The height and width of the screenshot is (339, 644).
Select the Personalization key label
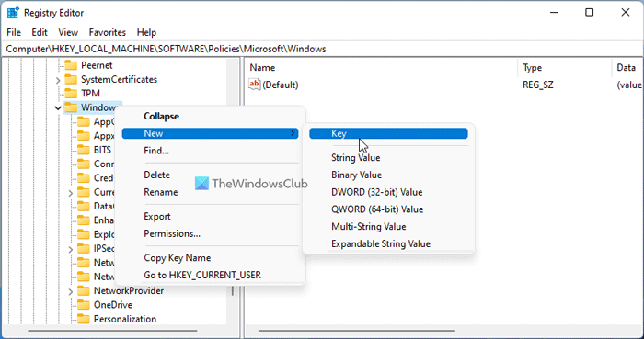pos(125,319)
